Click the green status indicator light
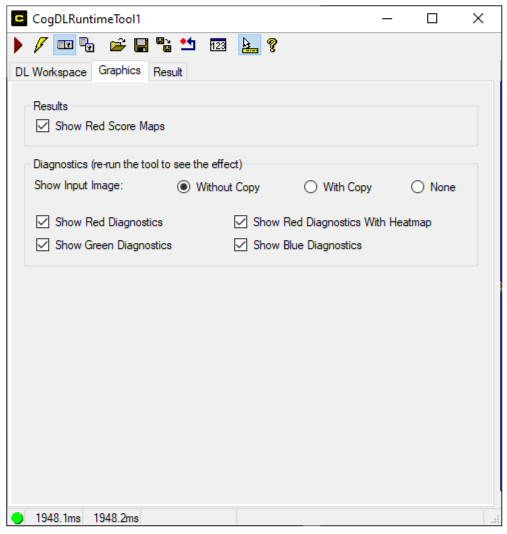Viewport: 507px width, 534px height. (17, 518)
